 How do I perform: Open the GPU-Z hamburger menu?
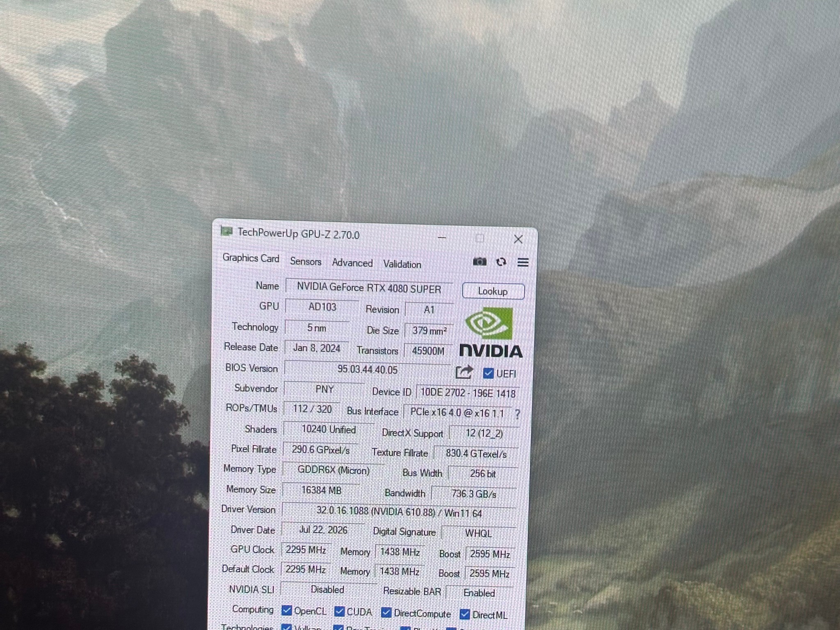[523, 262]
